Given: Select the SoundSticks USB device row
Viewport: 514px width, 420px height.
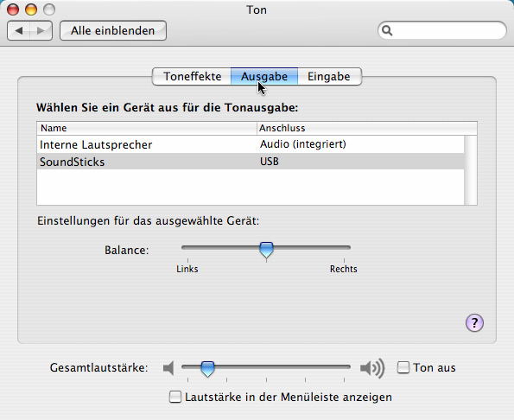Looking at the screenshot, I should pyautogui.click(x=251, y=162).
